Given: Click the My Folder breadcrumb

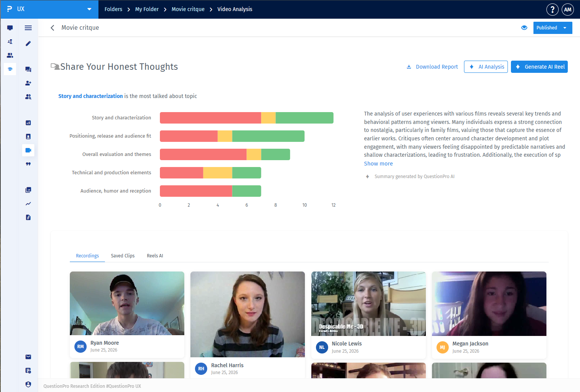Looking at the screenshot, I should 147,9.
